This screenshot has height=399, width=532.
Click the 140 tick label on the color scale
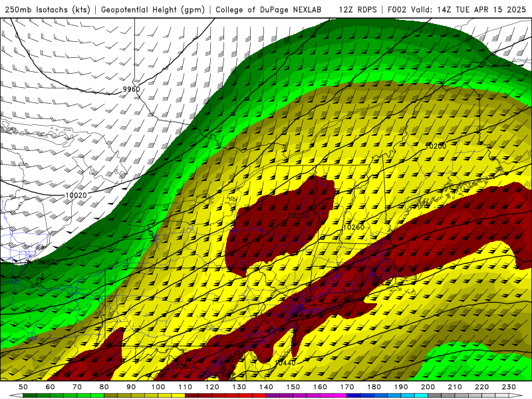266,387
